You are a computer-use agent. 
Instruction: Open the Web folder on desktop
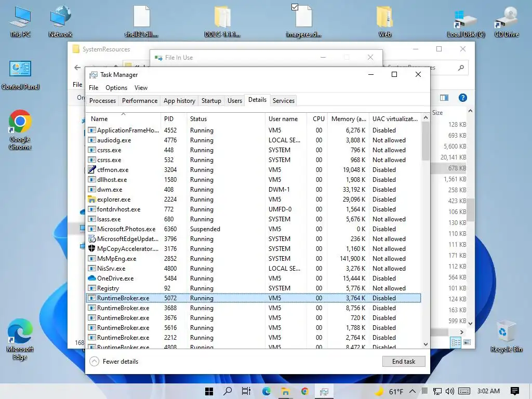pos(385,21)
